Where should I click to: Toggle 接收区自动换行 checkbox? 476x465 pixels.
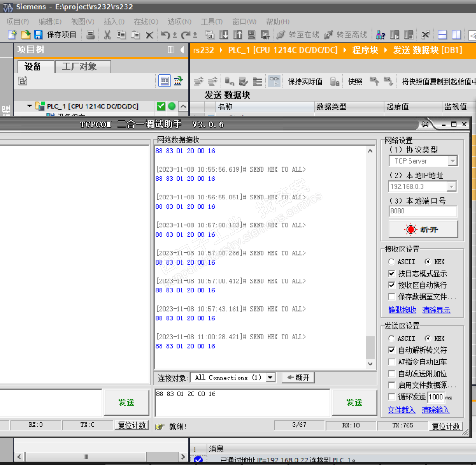[x=392, y=285]
